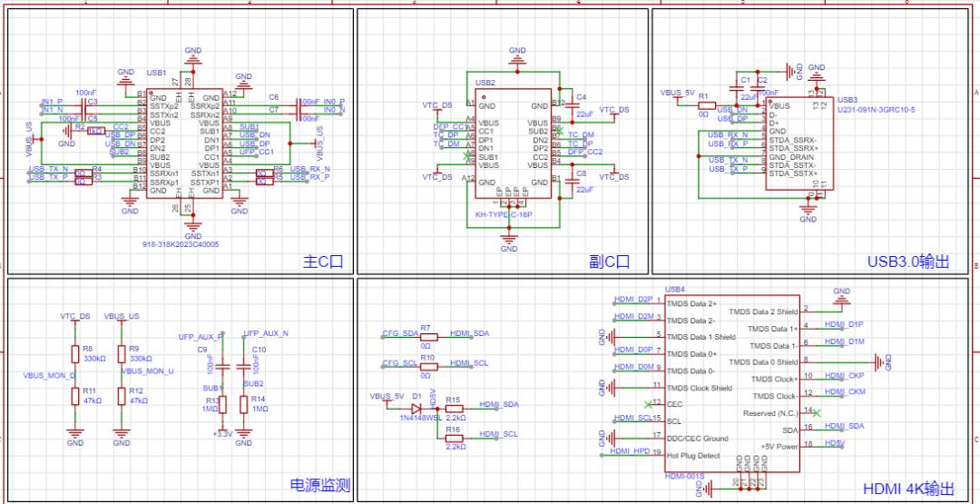Screen dimensions: 980x504
Task: Click the 主C口 section title
Action: point(322,262)
